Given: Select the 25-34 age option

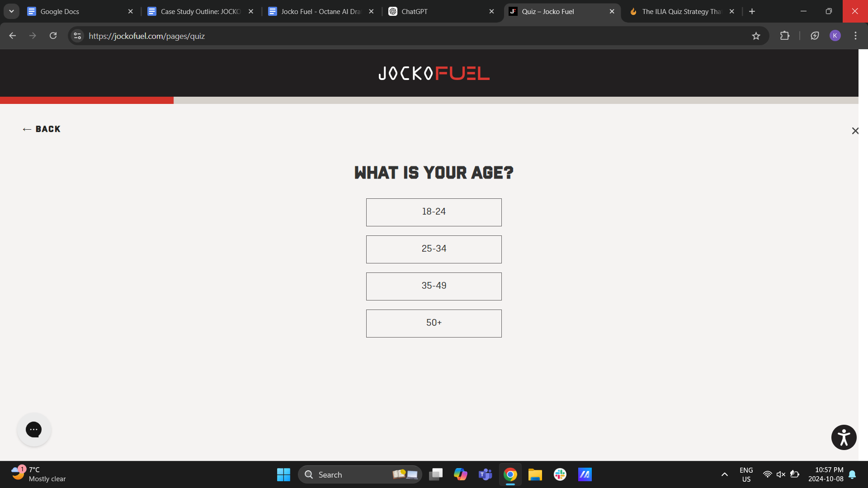Looking at the screenshot, I should click(434, 249).
